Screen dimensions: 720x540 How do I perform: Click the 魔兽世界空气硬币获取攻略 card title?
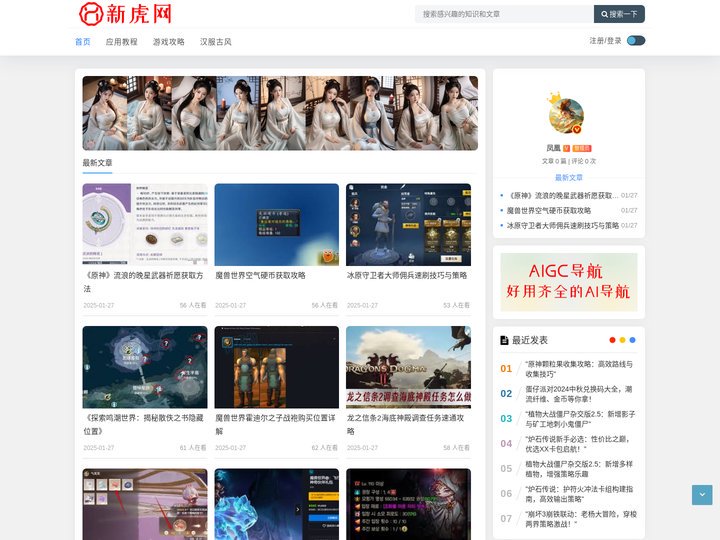[x=260, y=276]
